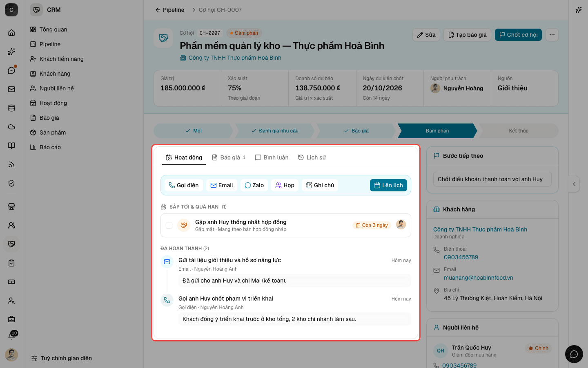Open the shield check icon in the left rail
The width and height of the screenshot is (588, 368).
point(11,183)
